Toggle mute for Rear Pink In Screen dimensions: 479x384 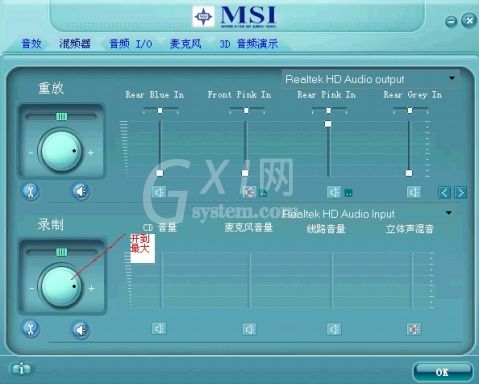[x=334, y=192]
